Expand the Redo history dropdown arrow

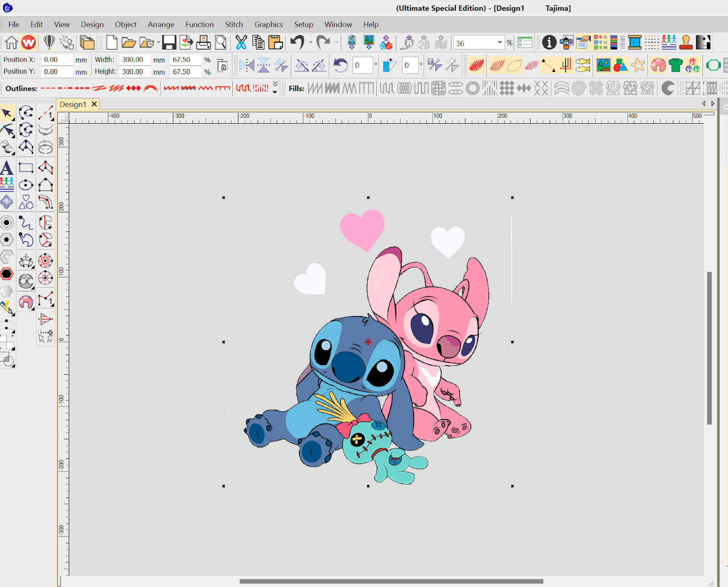point(336,43)
